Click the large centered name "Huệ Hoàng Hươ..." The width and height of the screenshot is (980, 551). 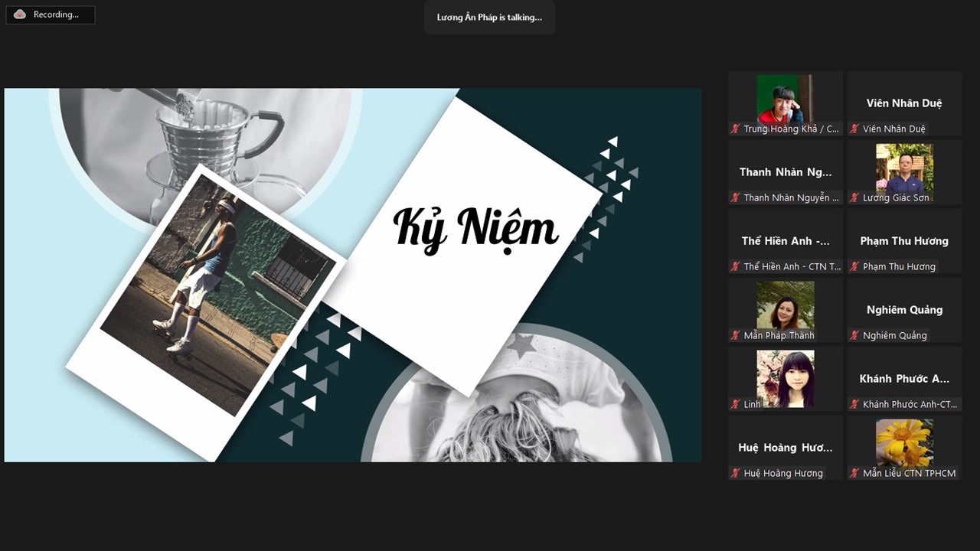click(786, 448)
